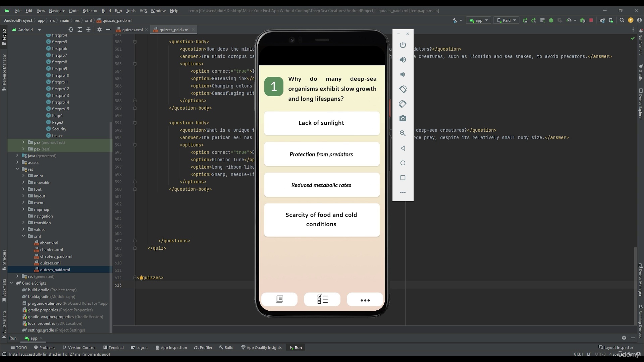
Task: Open the Refactor menu
Action: pyautogui.click(x=90, y=10)
